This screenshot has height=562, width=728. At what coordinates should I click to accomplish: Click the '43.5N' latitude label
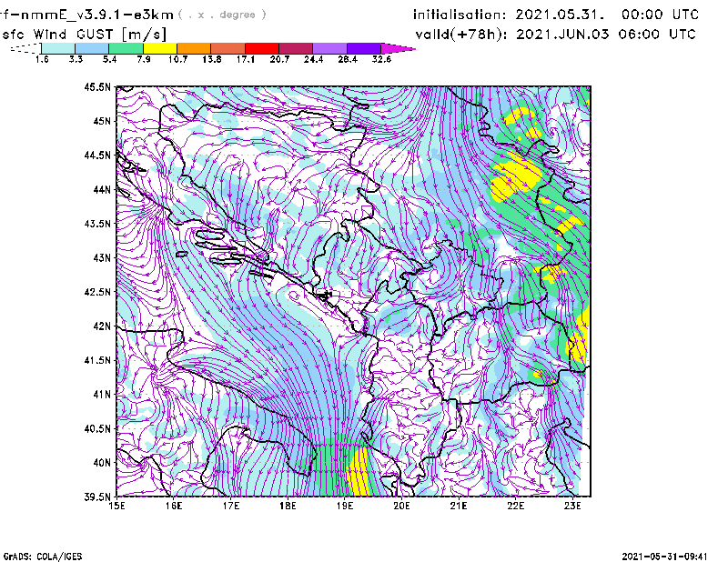coord(97,224)
